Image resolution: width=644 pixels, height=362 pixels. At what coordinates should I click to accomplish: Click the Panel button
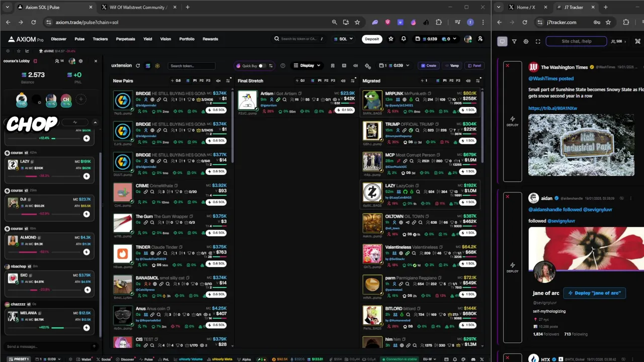[474, 65]
